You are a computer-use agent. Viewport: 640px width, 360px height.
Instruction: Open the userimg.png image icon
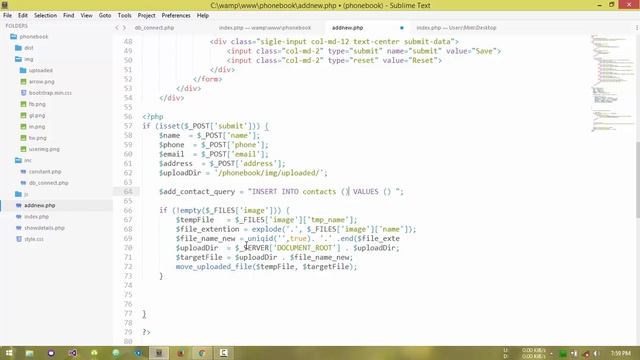[24, 149]
